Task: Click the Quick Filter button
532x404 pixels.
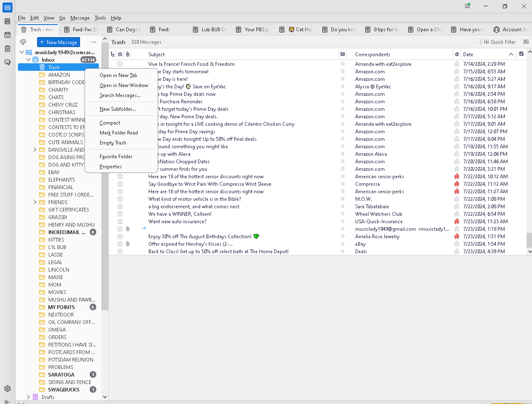Action: click(x=500, y=42)
